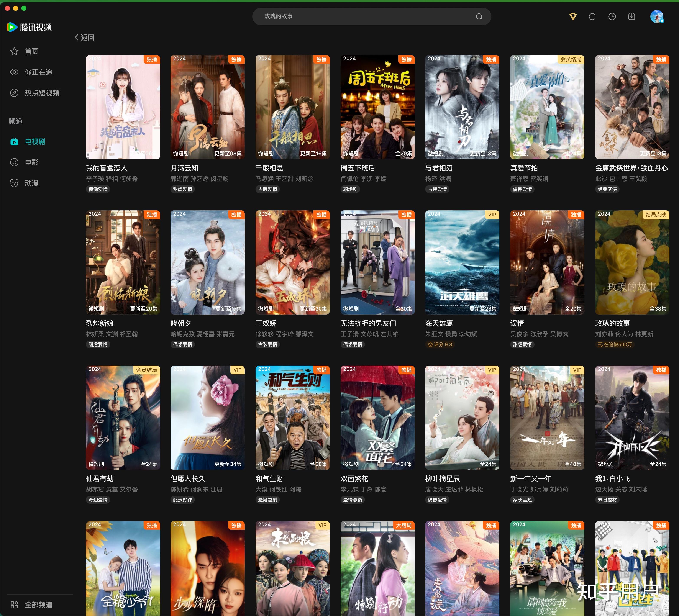Open the 新一年又一年 poster
Screen dimensions: 679x616
coord(547,418)
